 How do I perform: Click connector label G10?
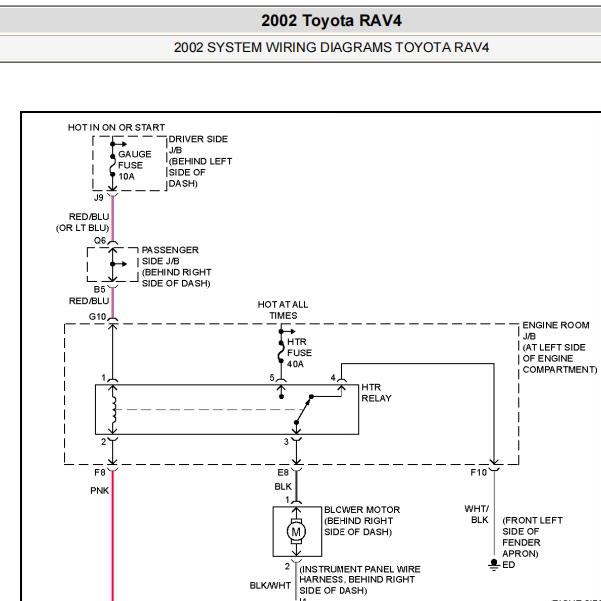97,317
